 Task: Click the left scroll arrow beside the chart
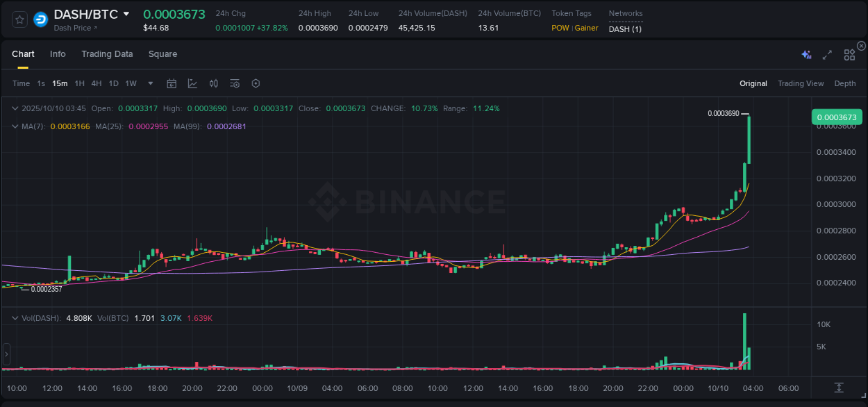pos(6,353)
